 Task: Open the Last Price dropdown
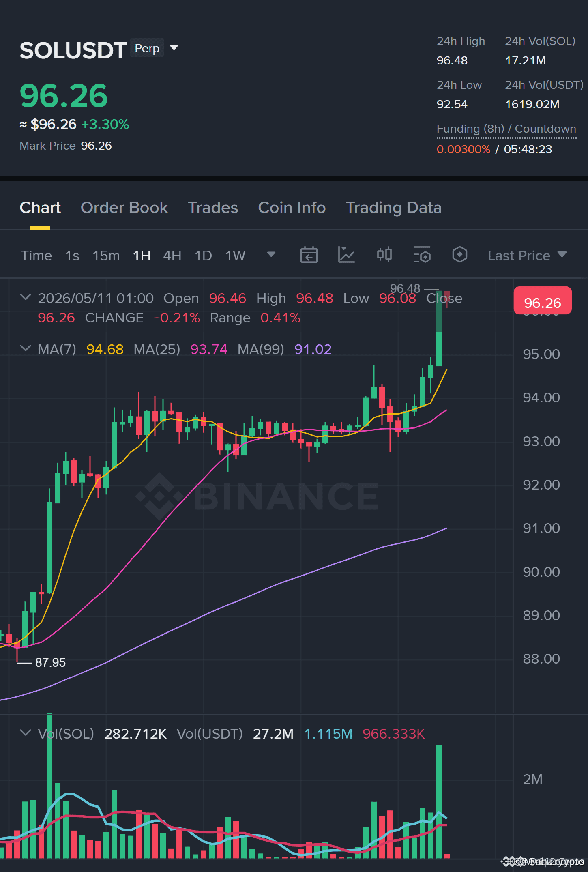tap(527, 256)
